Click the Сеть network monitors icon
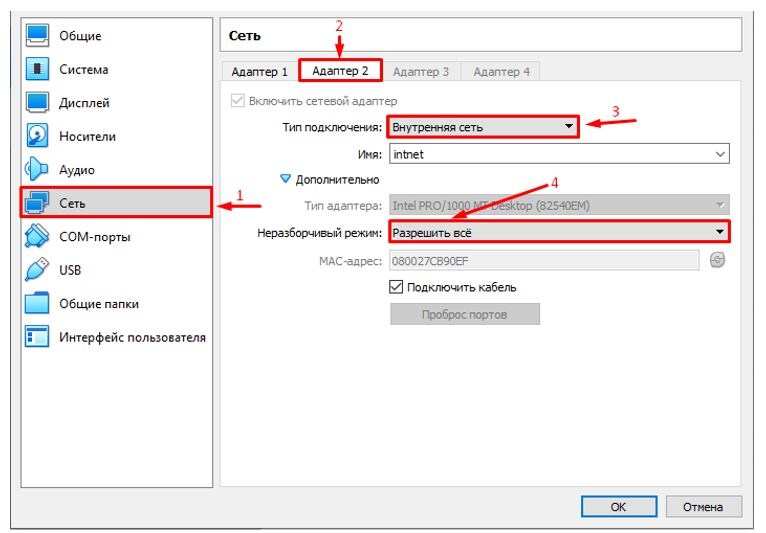The width and height of the screenshot is (766, 533). click(x=37, y=203)
